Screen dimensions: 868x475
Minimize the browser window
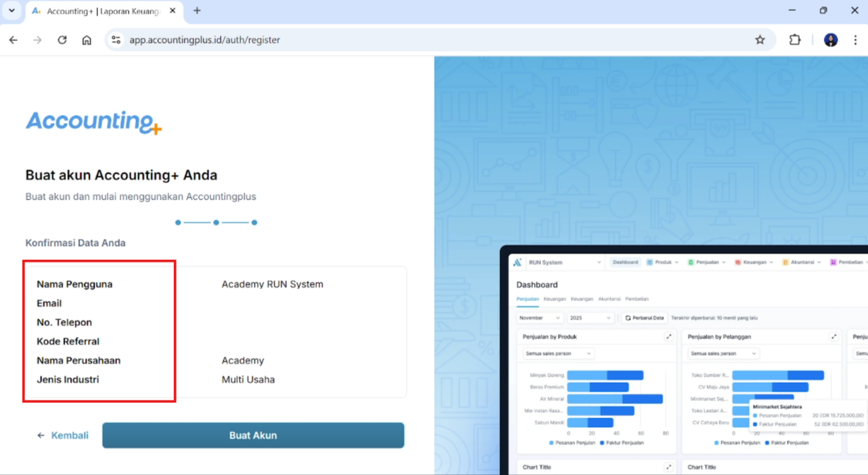pos(792,11)
